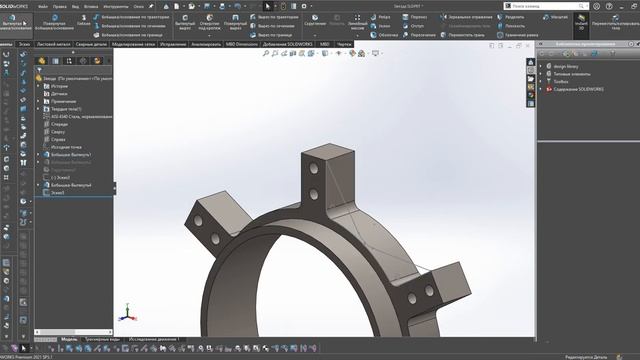Select the Оболочка shell tool
The image size is (640, 360).
tap(384, 35)
